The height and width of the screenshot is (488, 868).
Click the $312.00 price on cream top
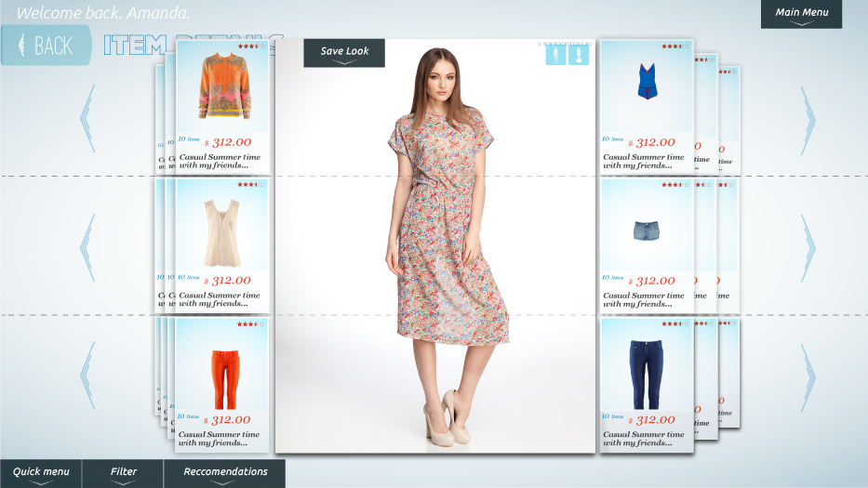(228, 281)
